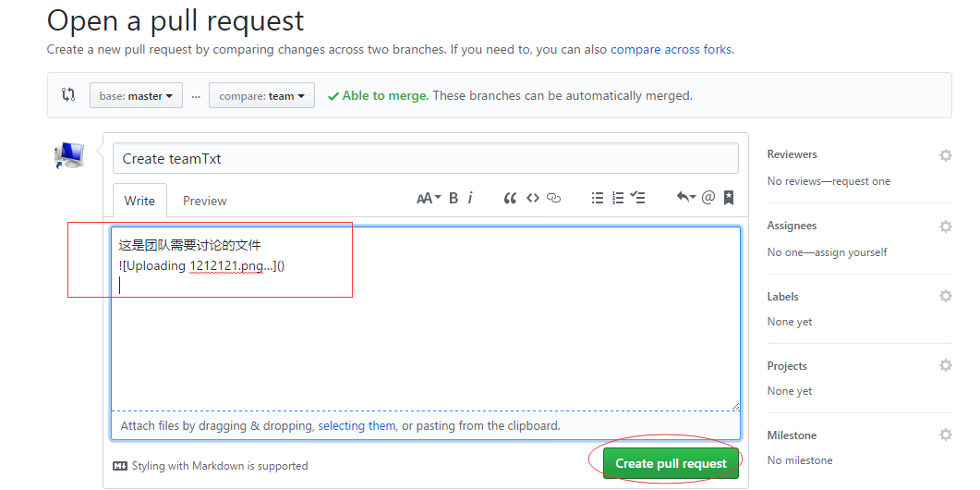Click the Projects heading
This screenshot has width=980, height=490.
(x=787, y=365)
